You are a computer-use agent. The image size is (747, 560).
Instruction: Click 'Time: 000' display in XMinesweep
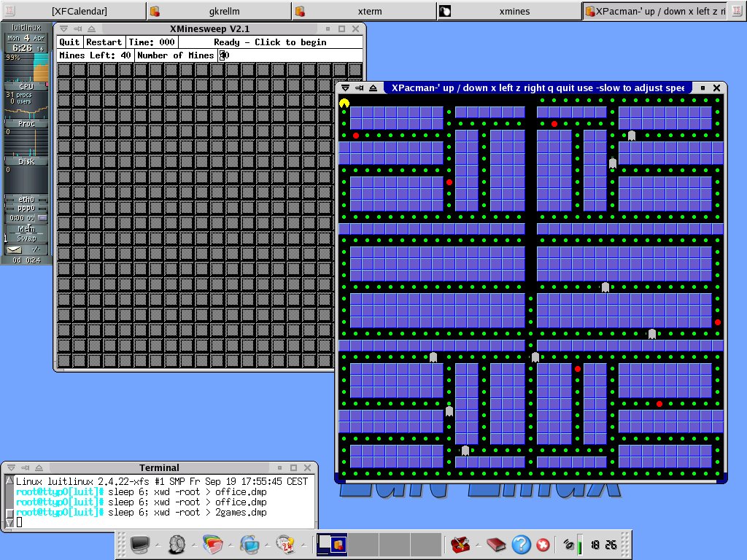(152, 42)
